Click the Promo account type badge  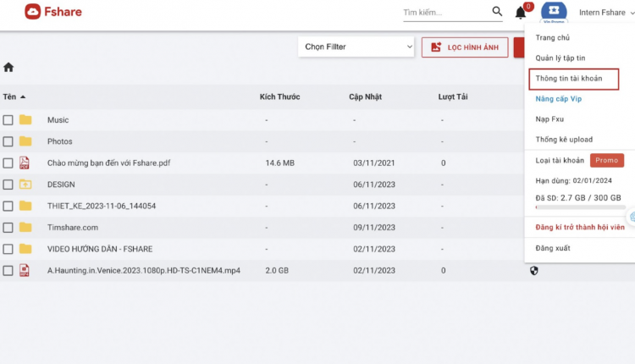607,160
